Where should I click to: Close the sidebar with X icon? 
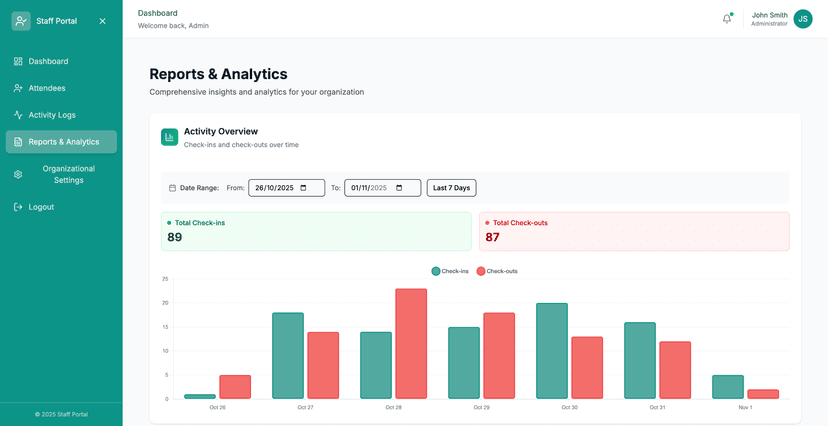click(102, 21)
